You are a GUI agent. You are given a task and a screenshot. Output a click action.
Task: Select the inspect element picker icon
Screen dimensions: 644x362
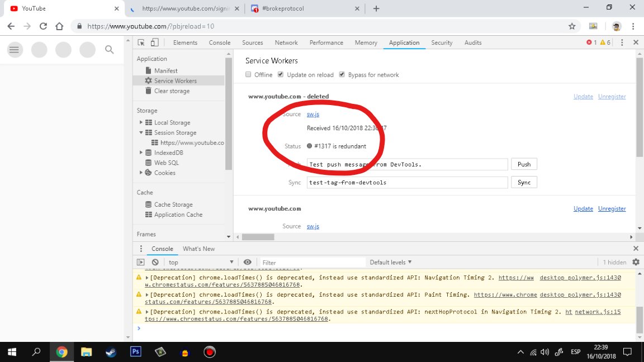[x=141, y=42]
